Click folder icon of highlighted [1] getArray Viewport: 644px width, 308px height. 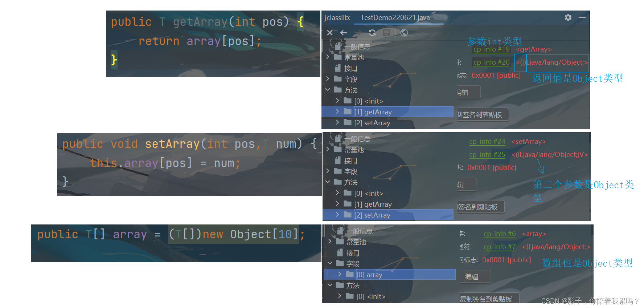pyautogui.click(x=348, y=112)
